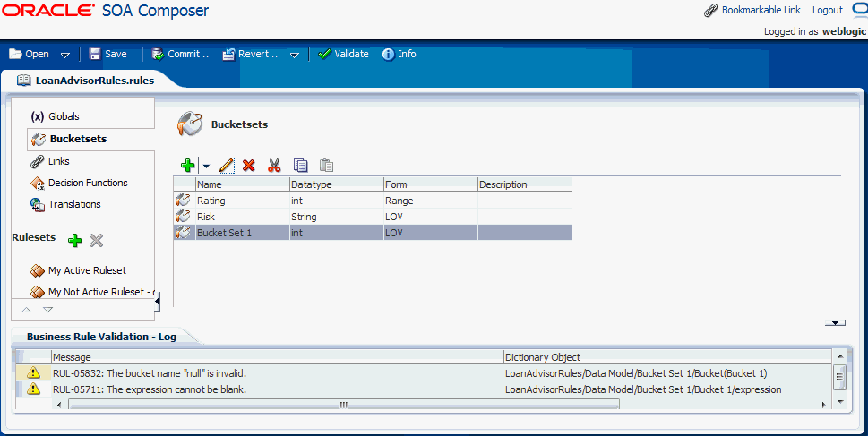Sort by the Form column header
This screenshot has width=868, height=436.
[431, 184]
